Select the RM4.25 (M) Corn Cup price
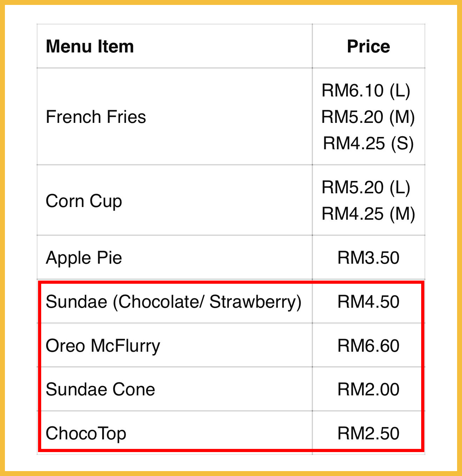 coord(368,214)
